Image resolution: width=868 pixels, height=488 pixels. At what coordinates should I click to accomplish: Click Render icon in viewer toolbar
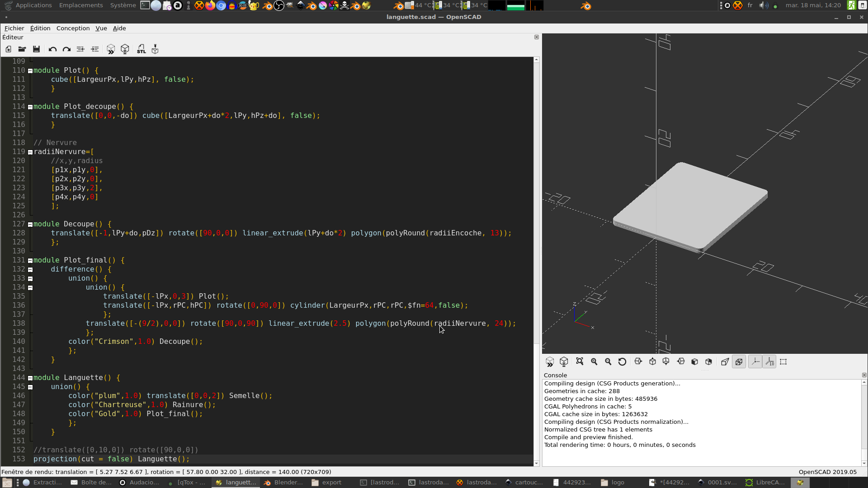coord(564,362)
